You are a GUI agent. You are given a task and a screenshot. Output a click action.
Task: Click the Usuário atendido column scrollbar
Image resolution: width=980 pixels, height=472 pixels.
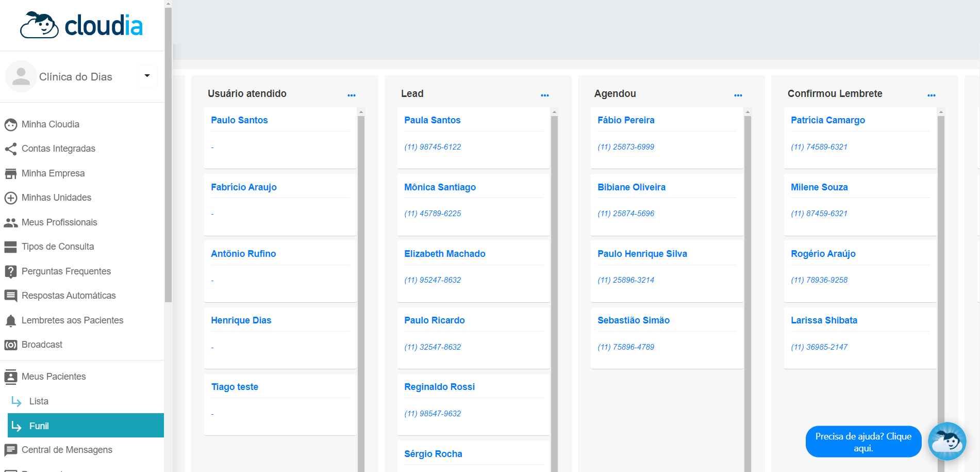pos(361,294)
